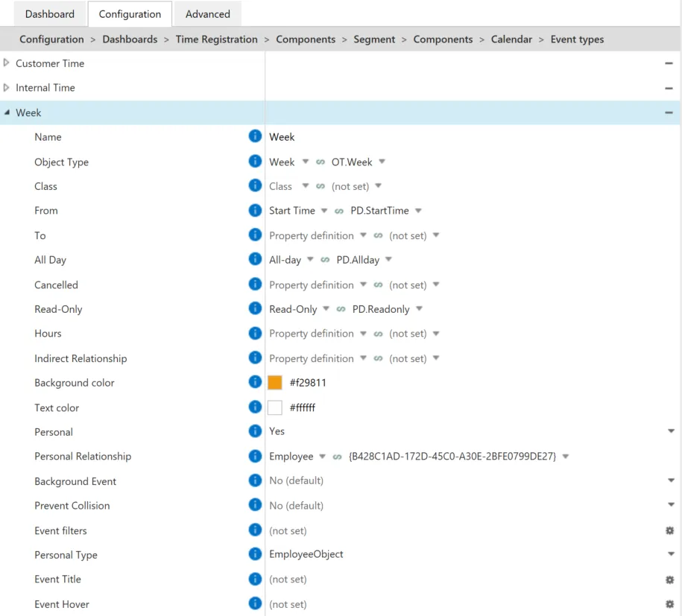
Task: Go to Time Registration in breadcrumb
Action: [x=217, y=39]
